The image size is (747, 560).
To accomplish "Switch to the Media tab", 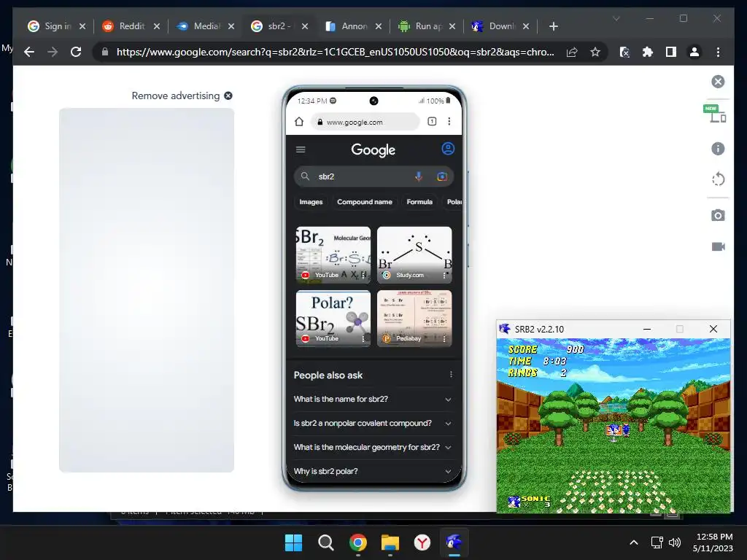I will point(205,26).
